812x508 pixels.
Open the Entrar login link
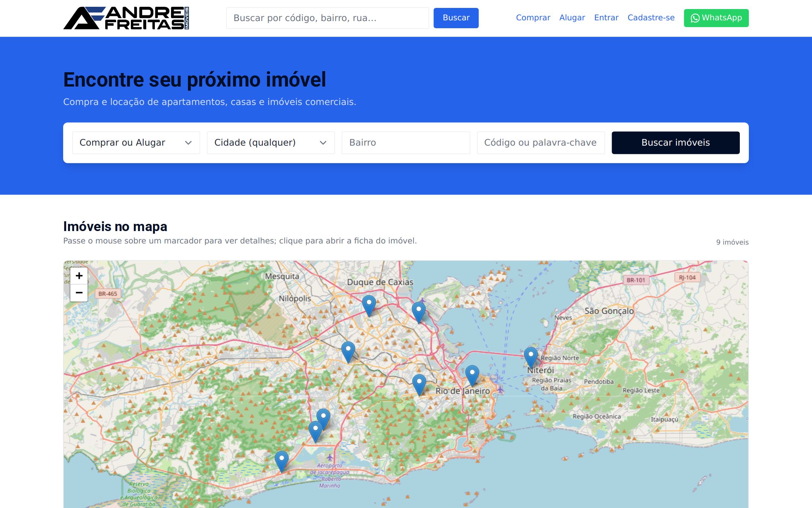(606, 18)
